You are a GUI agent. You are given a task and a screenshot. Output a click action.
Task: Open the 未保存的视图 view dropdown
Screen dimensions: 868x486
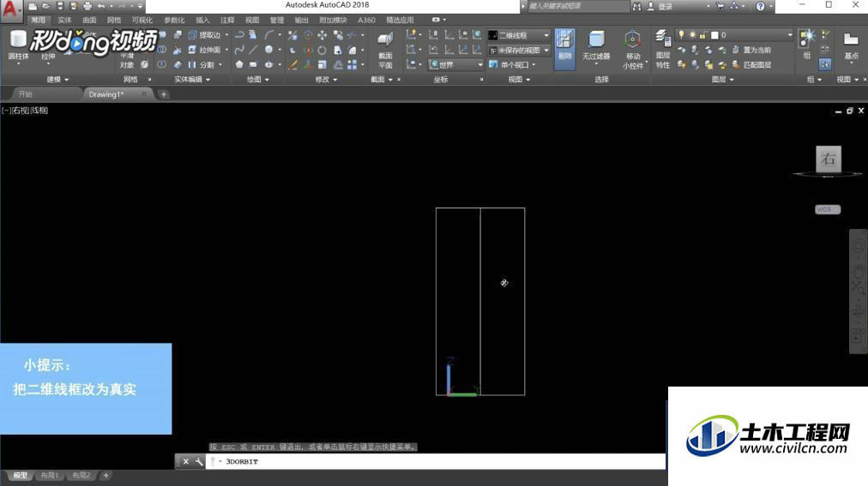pos(519,50)
